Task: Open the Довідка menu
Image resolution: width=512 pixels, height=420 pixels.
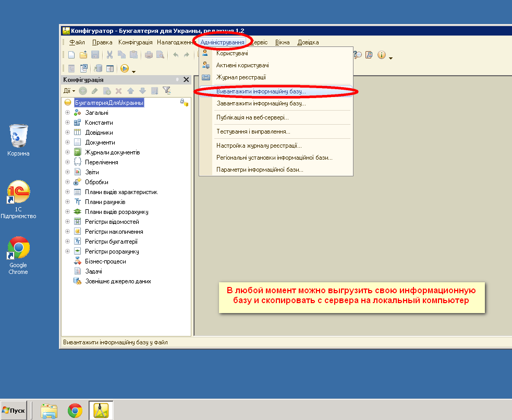Action: 308,42
